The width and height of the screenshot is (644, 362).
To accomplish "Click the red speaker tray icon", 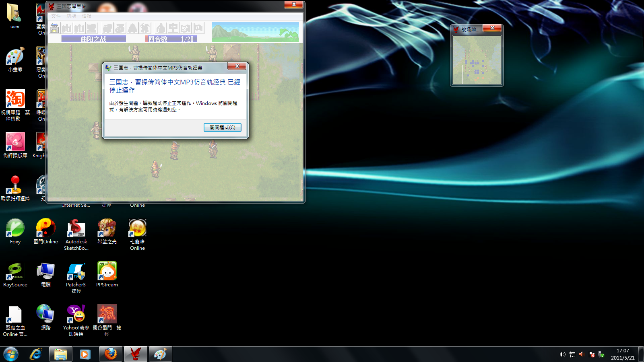I will pyautogui.click(x=582, y=354).
